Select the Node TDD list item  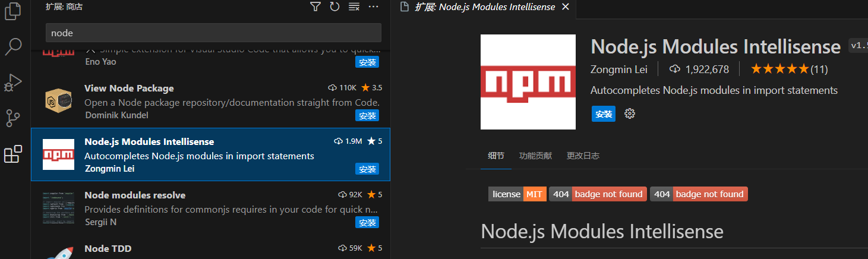tap(210, 248)
